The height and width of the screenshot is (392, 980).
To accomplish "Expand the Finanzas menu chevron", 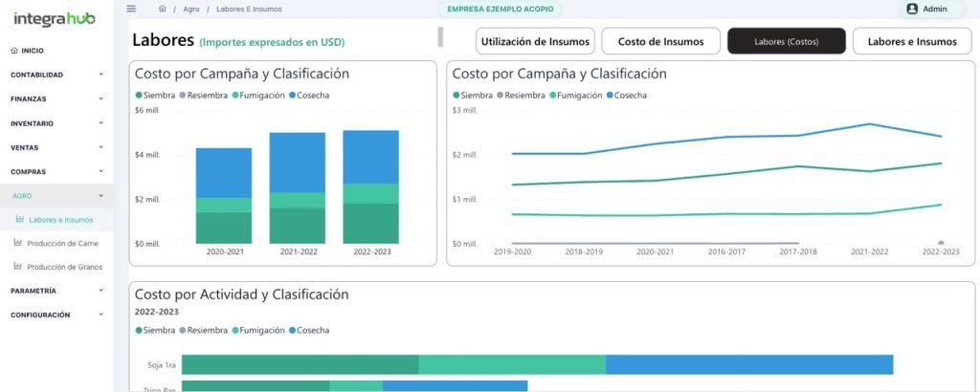I will click(100, 98).
